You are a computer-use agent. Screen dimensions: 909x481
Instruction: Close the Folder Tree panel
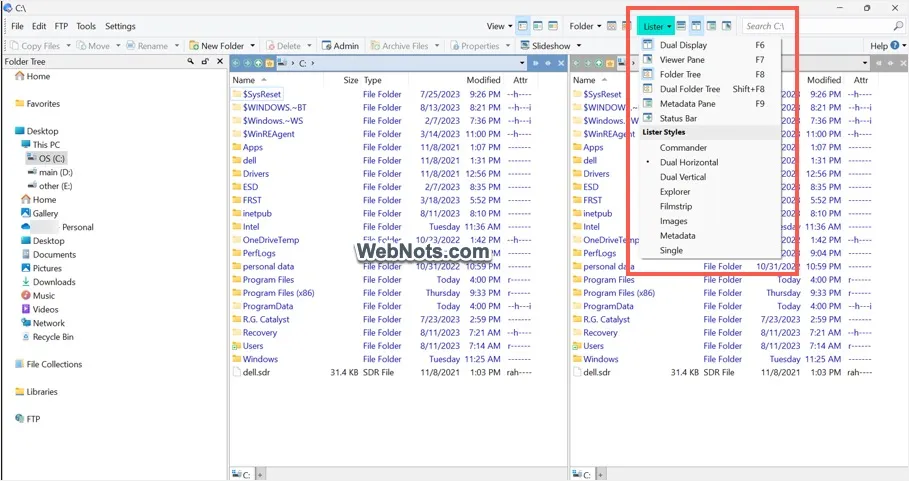pyautogui.click(x=218, y=62)
